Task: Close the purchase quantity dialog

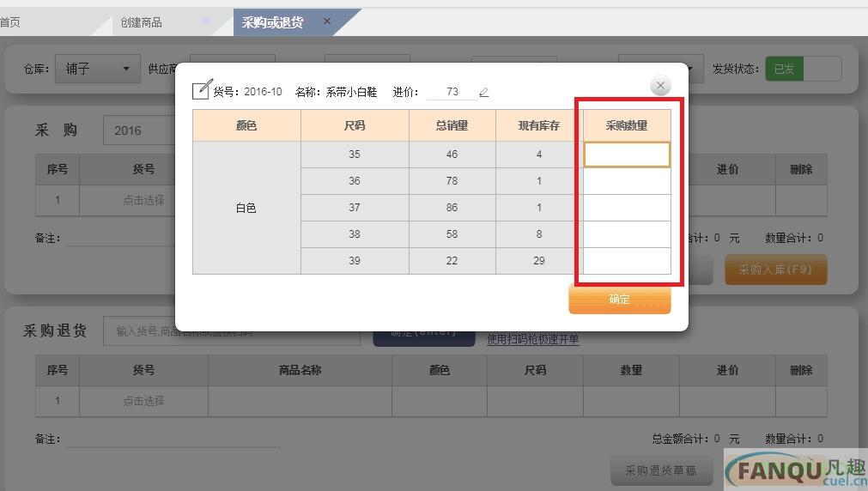Action: (659, 85)
